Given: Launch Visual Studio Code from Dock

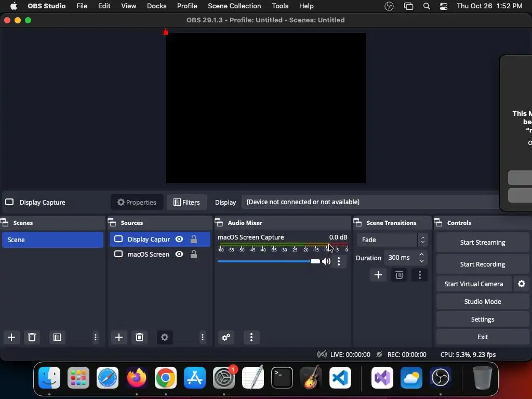Looking at the screenshot, I should [340, 377].
